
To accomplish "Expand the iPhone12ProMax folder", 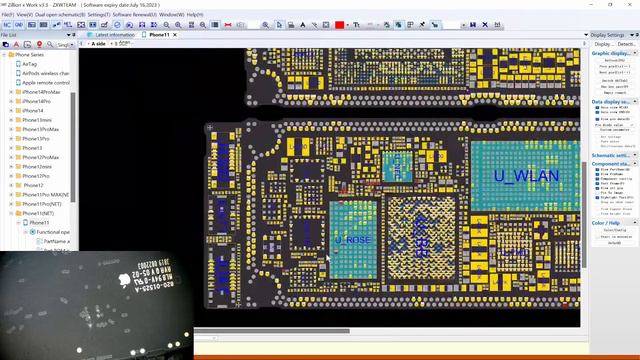I will [11, 158].
